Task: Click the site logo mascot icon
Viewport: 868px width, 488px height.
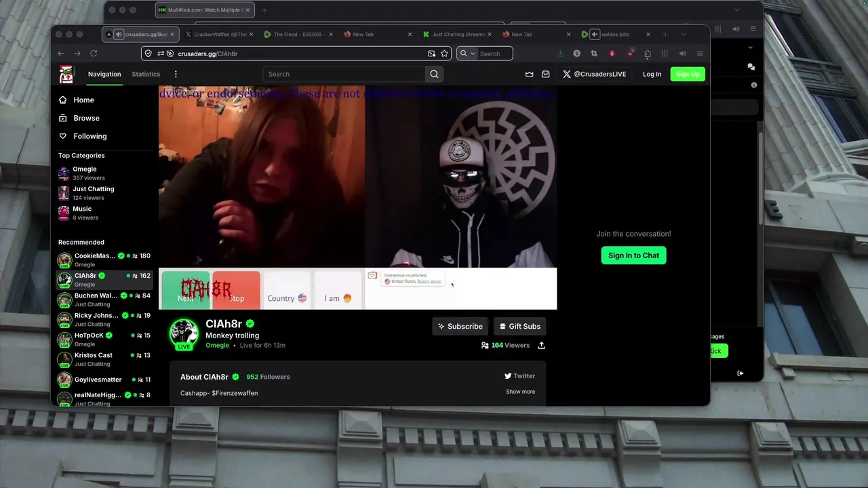Action: point(66,75)
